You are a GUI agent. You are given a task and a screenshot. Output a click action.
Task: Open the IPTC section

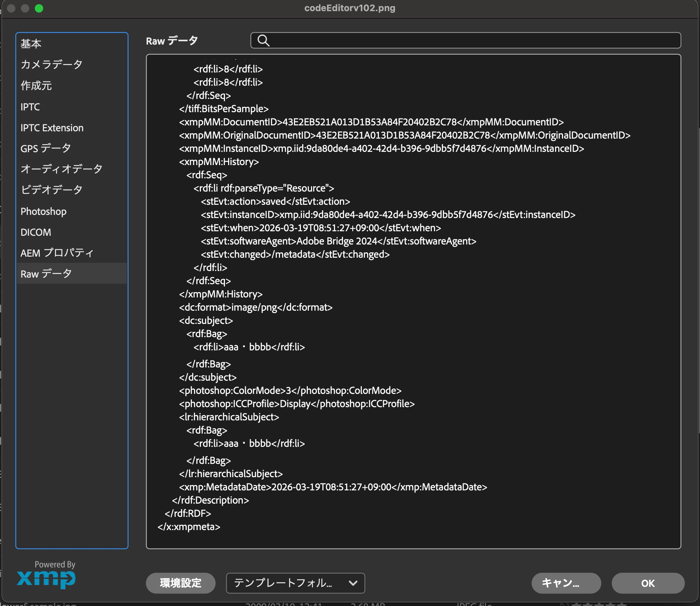[30, 107]
